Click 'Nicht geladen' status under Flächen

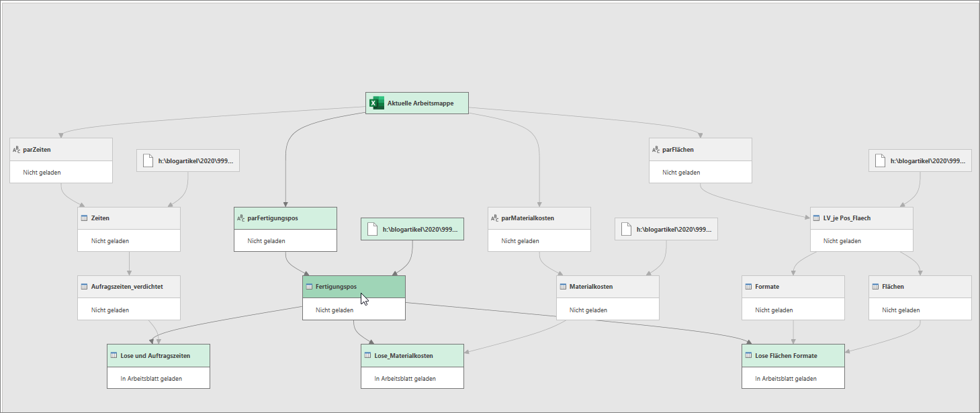pos(901,310)
